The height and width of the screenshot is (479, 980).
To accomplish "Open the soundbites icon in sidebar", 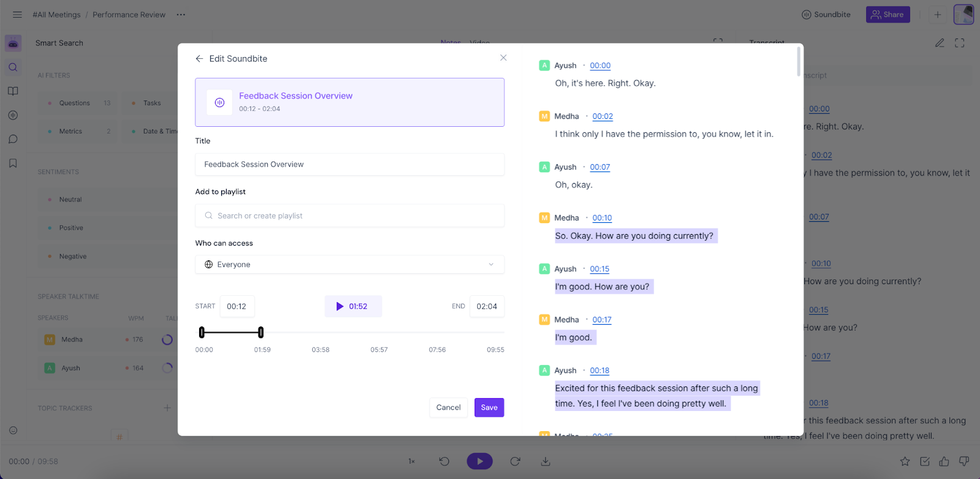I will coord(13,115).
